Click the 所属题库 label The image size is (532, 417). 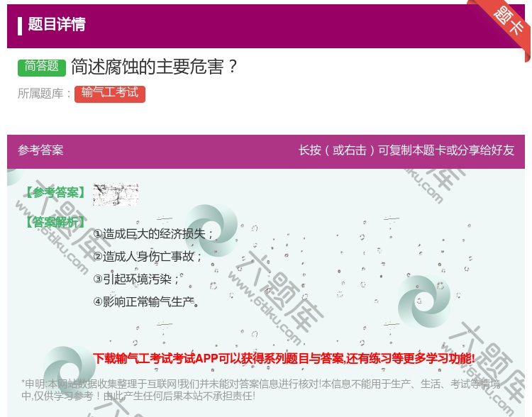pos(44,94)
